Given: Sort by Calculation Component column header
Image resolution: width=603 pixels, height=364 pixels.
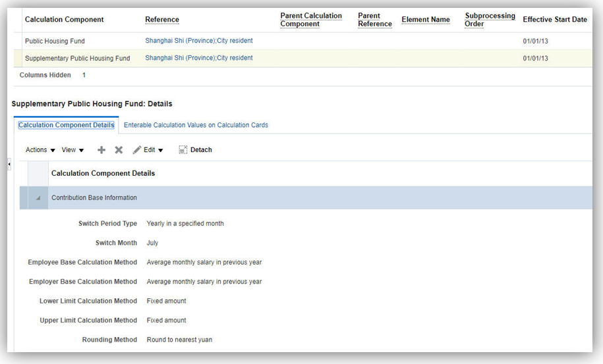Looking at the screenshot, I should pos(64,20).
